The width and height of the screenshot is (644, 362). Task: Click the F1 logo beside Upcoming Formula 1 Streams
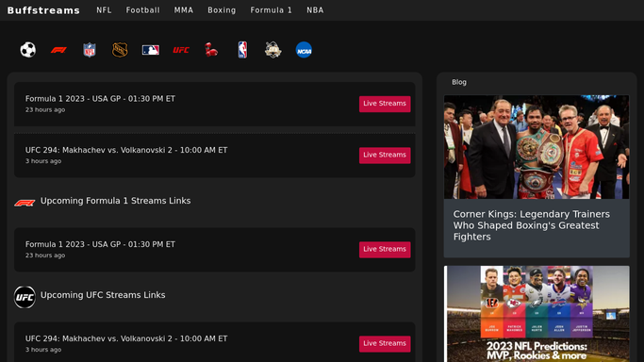[25, 203]
